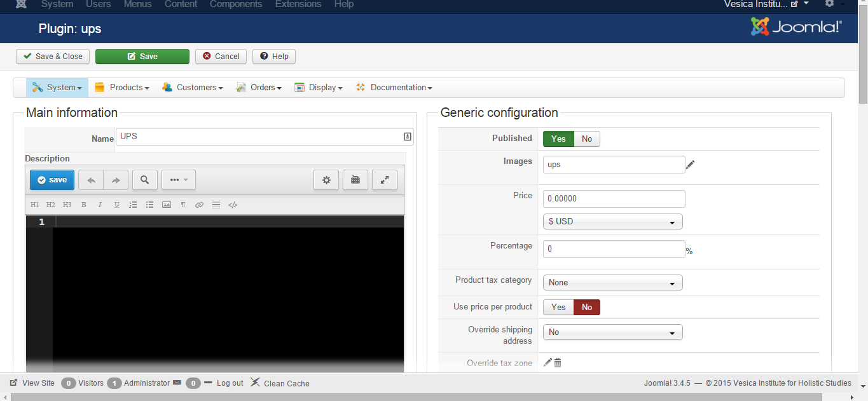Open the $ USD currency dropdown

pos(612,222)
